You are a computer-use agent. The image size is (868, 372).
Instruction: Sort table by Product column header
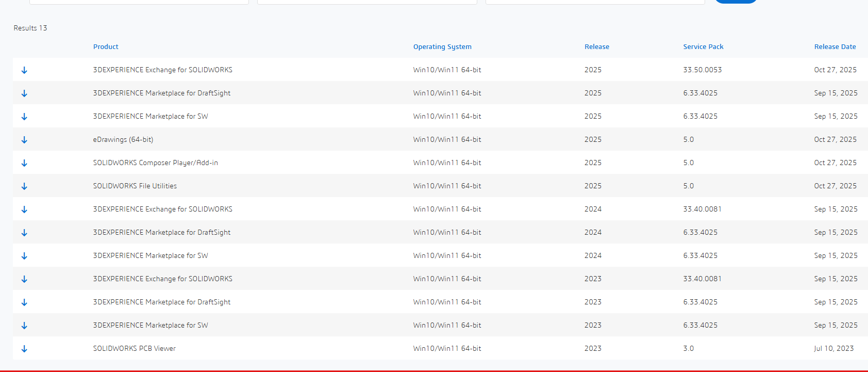106,46
